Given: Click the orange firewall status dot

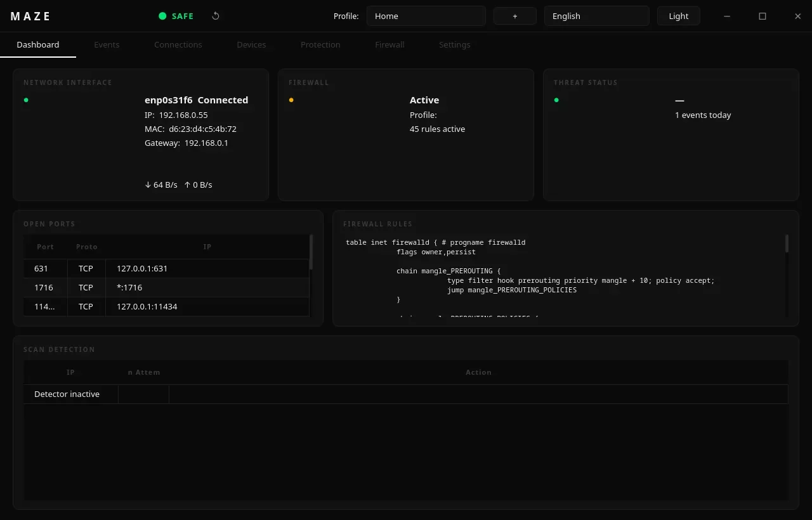Looking at the screenshot, I should coord(291,100).
